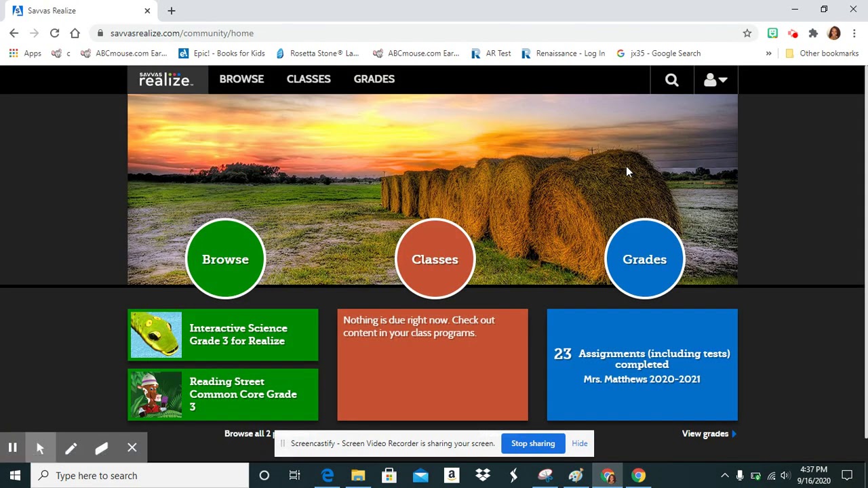
Task: Open the Chrome profile avatar
Action: (x=834, y=33)
